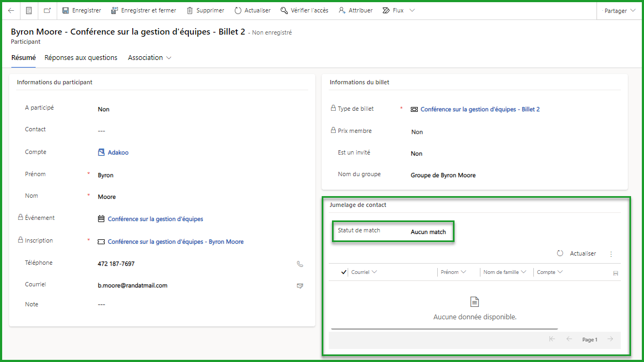Viewport: 644px width, 362px height.
Task: Open record in new window icon
Action: click(x=48, y=10)
